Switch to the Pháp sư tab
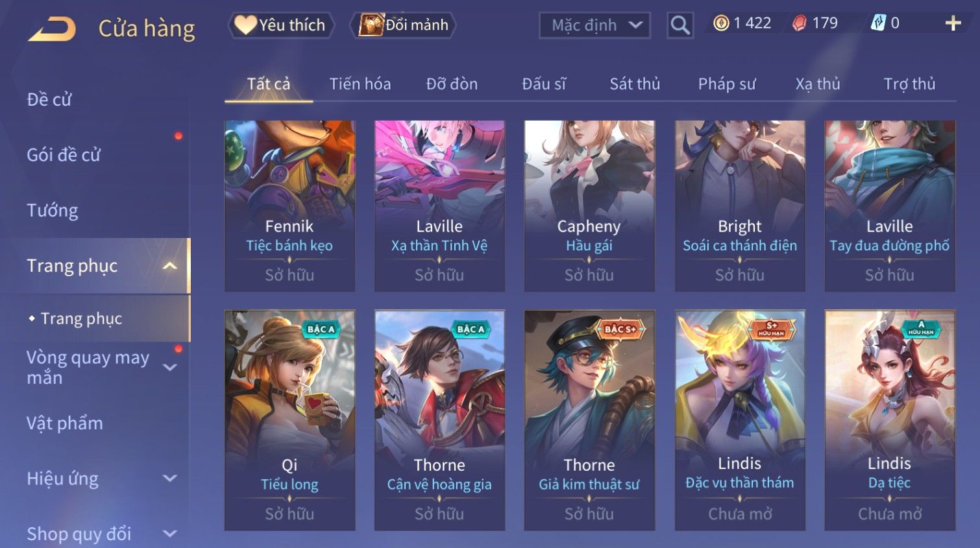The image size is (980, 548). pos(727,84)
